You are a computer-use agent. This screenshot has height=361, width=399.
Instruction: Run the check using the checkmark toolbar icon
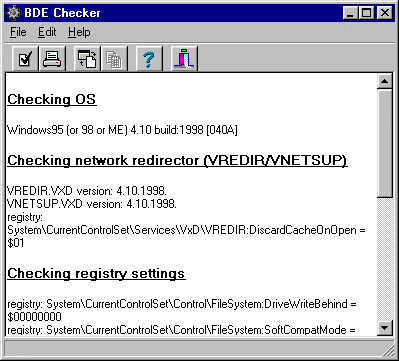click(x=25, y=59)
